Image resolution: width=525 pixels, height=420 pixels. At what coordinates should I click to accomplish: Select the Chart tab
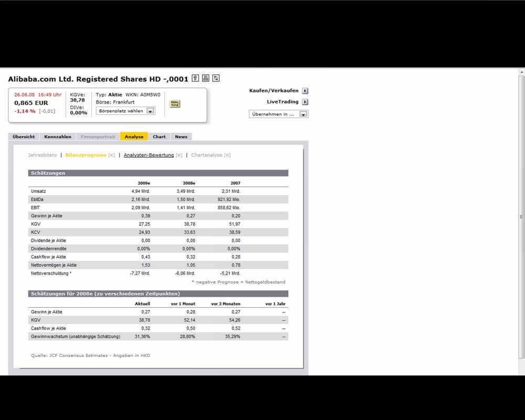159,136
